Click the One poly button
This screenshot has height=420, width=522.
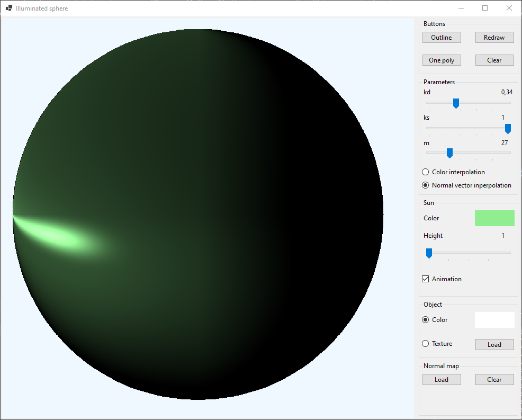[442, 60]
